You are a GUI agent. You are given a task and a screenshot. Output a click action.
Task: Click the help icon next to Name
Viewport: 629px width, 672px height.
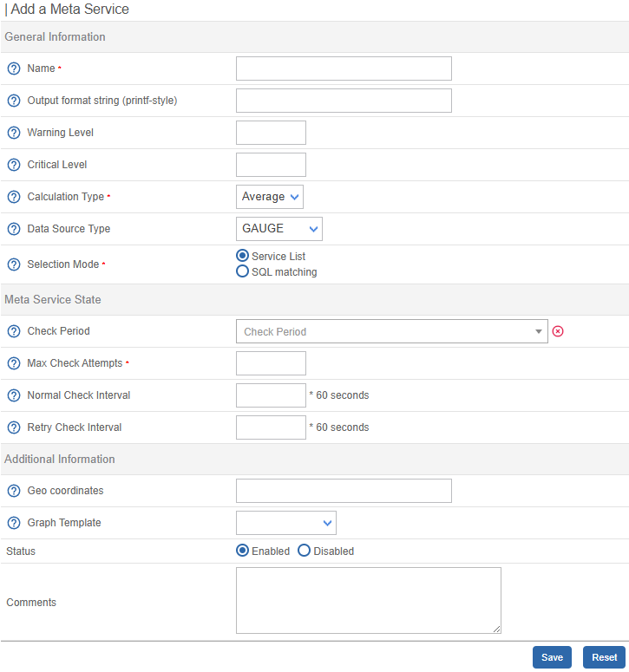(x=14, y=69)
